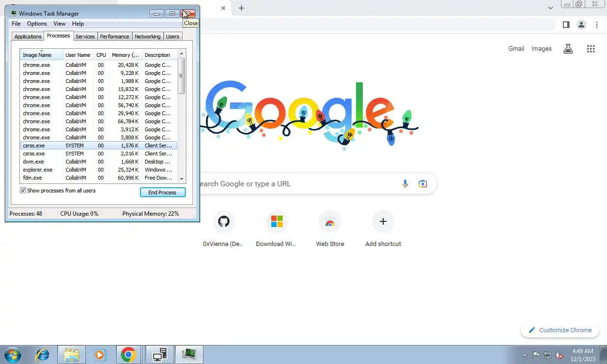Viewport: 607px width, 364px height.
Task: Toggle the Chrome side panel icon
Action: [566, 25]
